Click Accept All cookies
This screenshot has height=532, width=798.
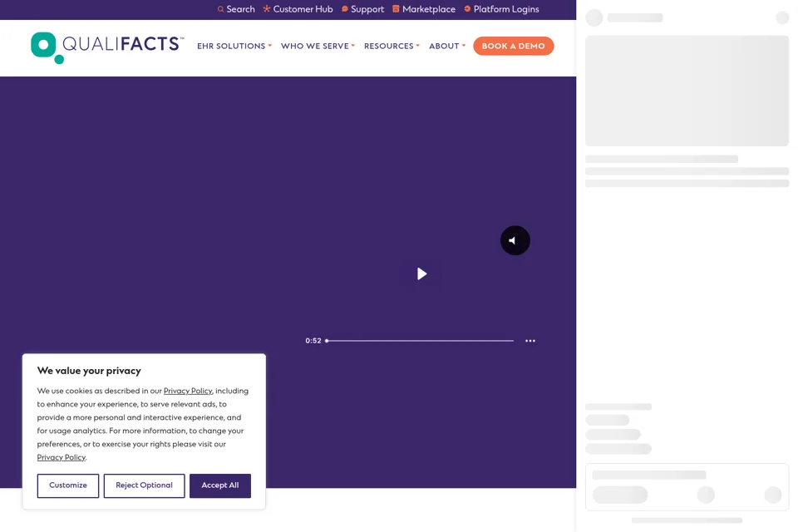(219, 485)
